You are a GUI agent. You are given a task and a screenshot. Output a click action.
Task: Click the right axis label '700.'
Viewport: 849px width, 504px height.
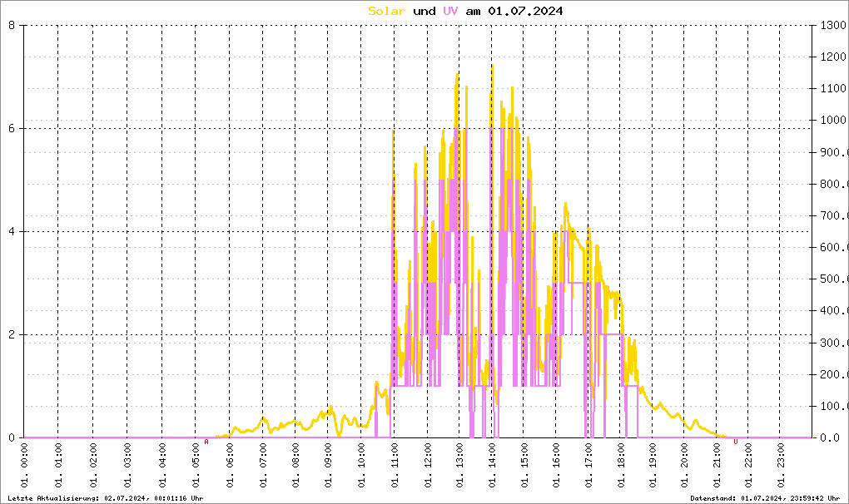833,215
